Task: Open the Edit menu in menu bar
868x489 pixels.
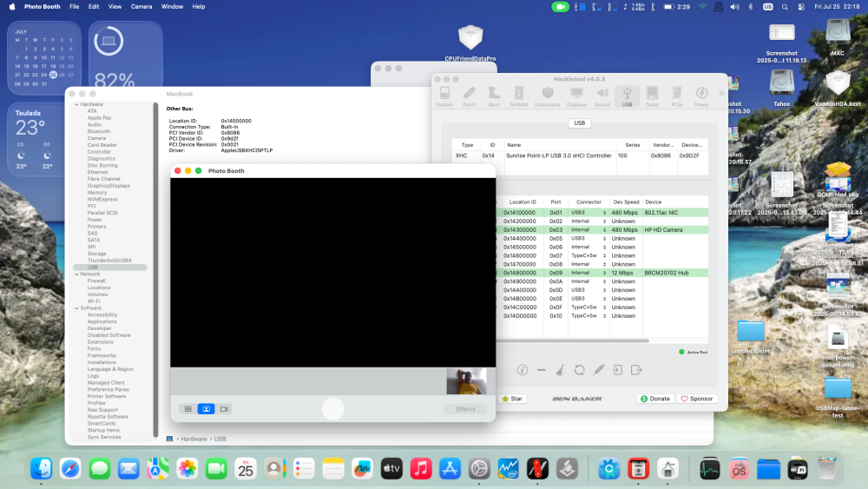Action: point(94,7)
